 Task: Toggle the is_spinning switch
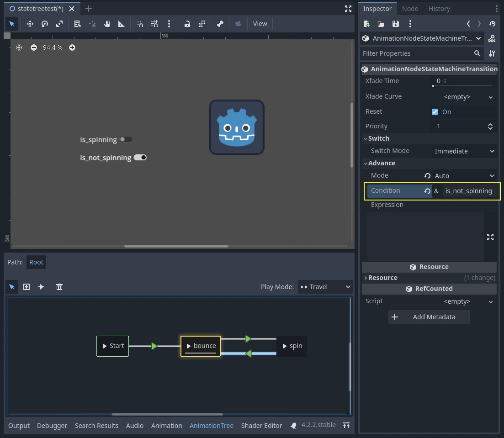coord(126,139)
